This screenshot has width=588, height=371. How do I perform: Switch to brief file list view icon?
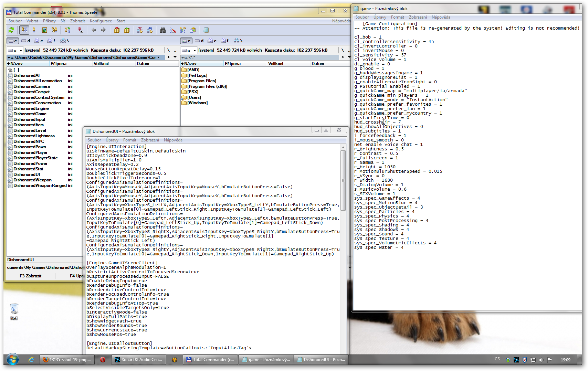tap(24, 30)
